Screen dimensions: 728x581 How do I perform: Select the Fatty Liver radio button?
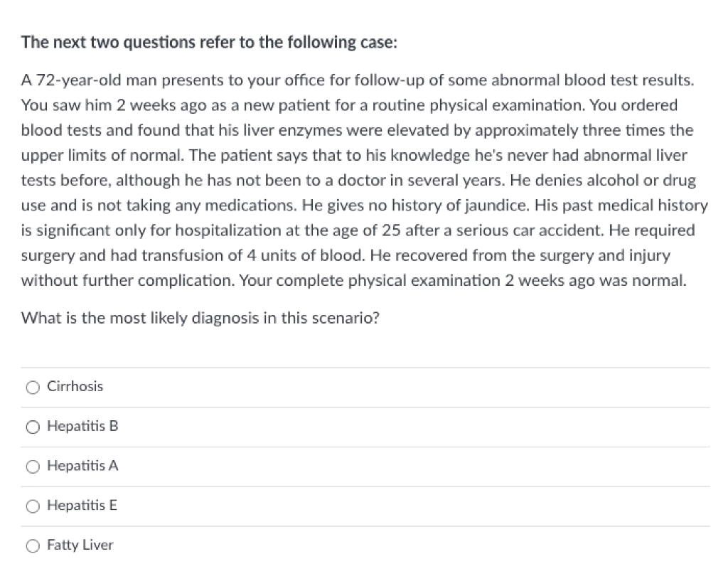click(x=33, y=546)
